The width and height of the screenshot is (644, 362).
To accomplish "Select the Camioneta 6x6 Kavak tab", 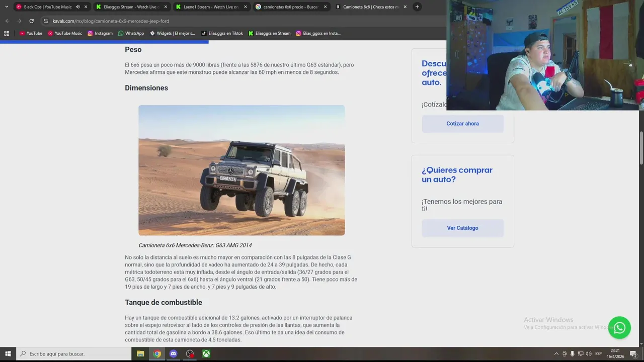I will coord(371,7).
